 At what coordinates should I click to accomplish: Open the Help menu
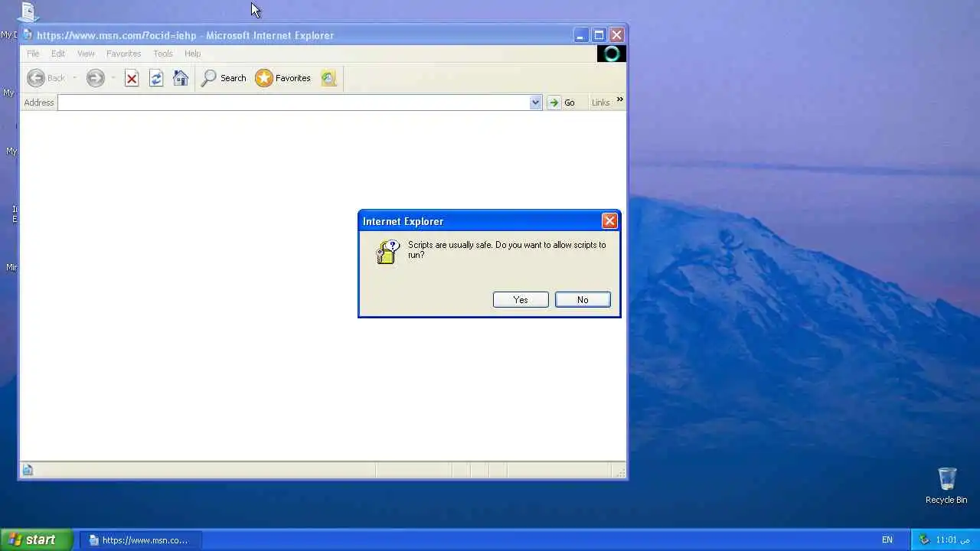192,54
